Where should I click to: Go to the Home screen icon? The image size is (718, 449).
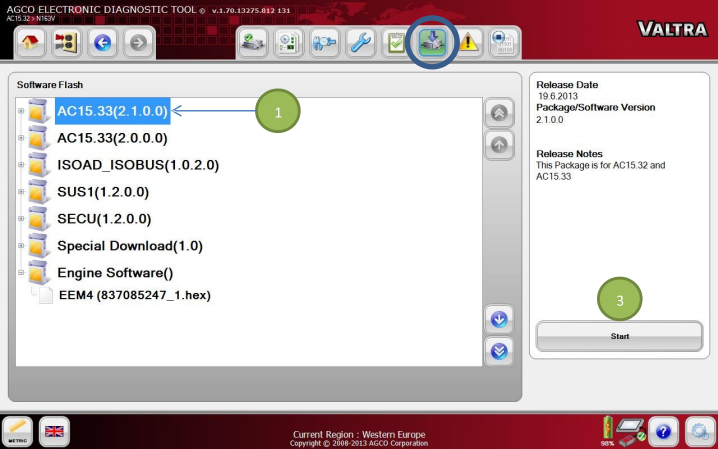pos(30,43)
